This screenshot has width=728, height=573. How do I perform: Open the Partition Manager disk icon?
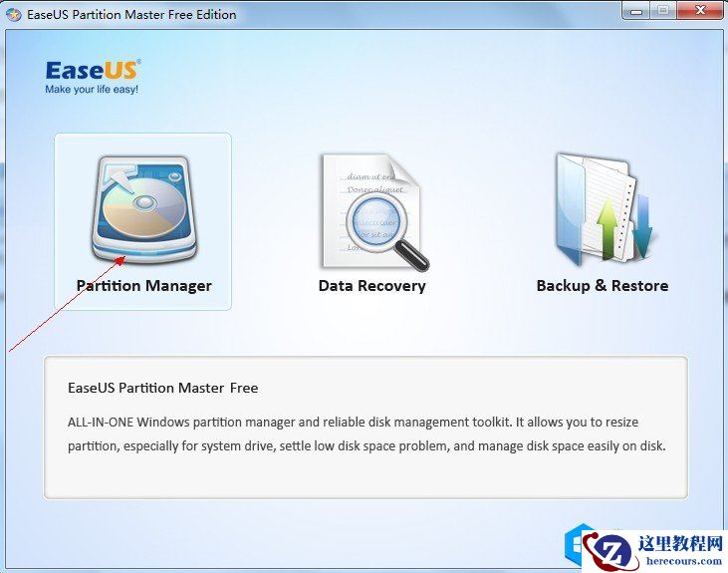(x=144, y=208)
